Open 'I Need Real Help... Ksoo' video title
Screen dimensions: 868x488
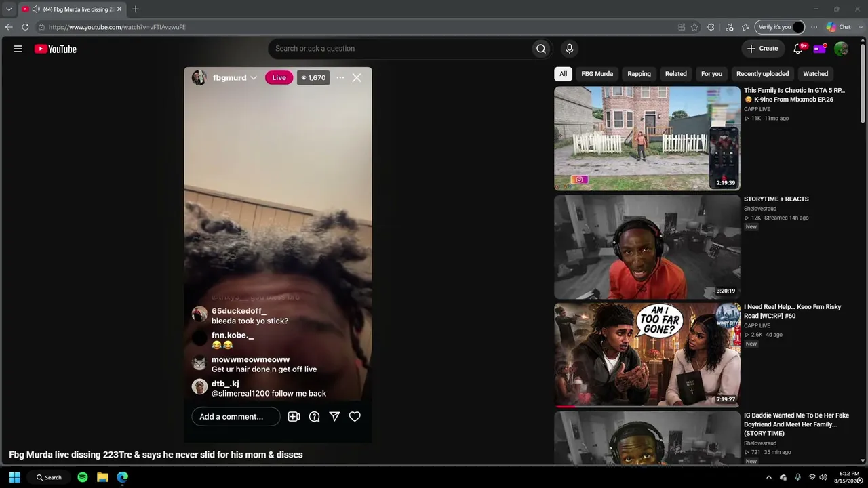(x=793, y=311)
